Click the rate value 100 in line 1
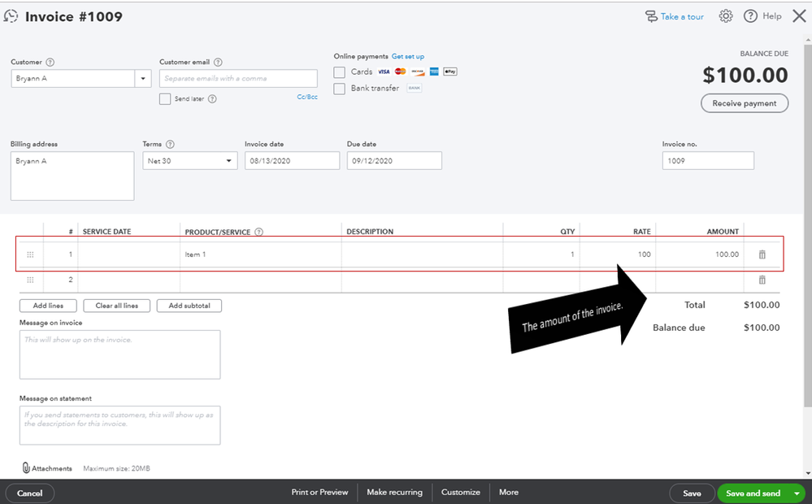This screenshot has height=504, width=812. (x=644, y=254)
